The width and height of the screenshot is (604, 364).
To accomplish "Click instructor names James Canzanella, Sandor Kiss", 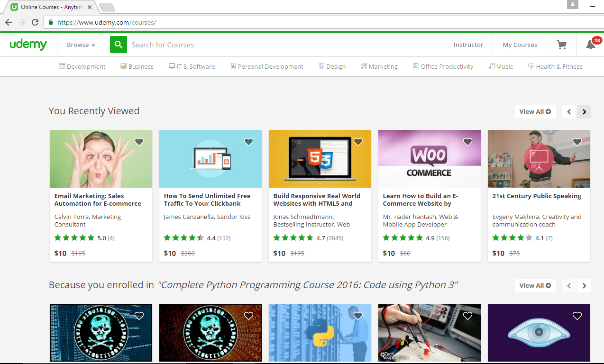I will coord(207,217).
